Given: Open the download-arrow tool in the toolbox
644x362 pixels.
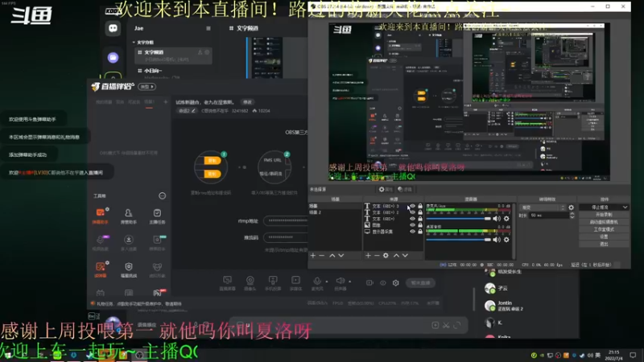Looking at the screenshot, I should (129, 242).
